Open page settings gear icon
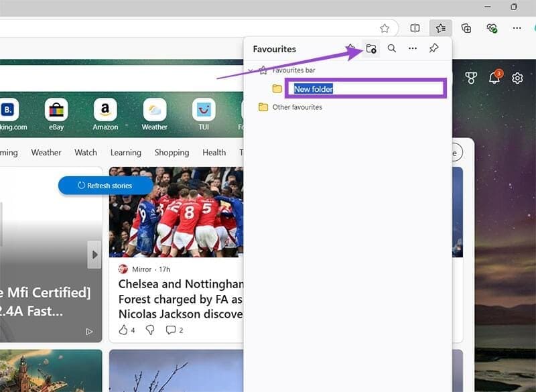Viewport: 536px width, 392px height. point(517,78)
